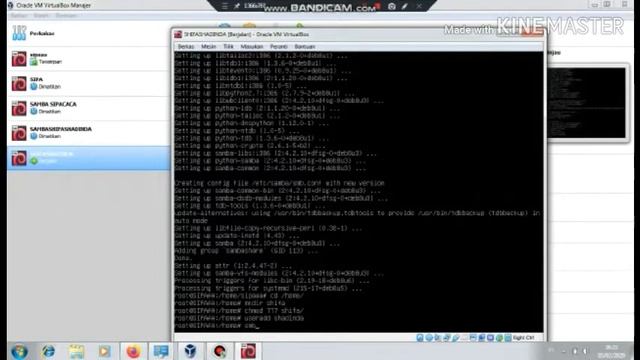Open the Windows Start menu
Viewport: 640px width, 360px height.
[19, 351]
